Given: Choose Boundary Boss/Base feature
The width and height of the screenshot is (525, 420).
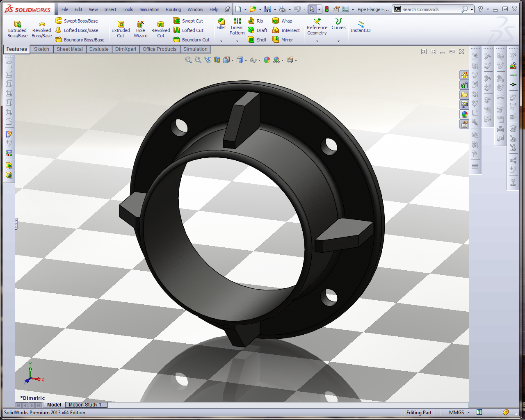Looking at the screenshot, I should 80,40.
